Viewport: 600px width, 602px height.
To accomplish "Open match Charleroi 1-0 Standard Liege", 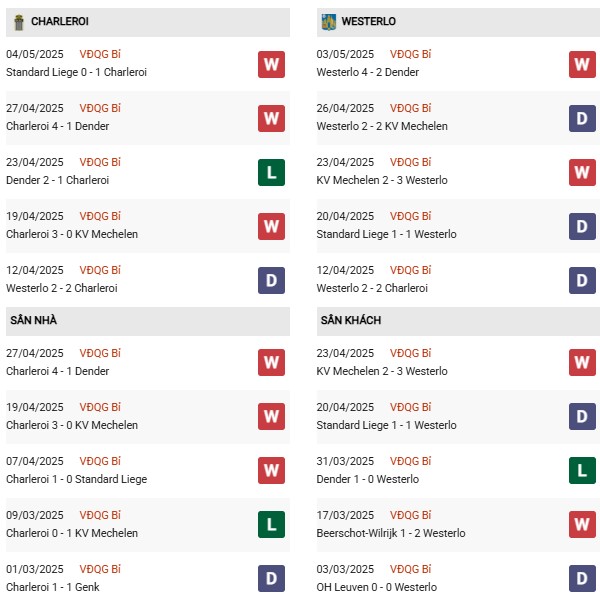I will click(76, 479).
